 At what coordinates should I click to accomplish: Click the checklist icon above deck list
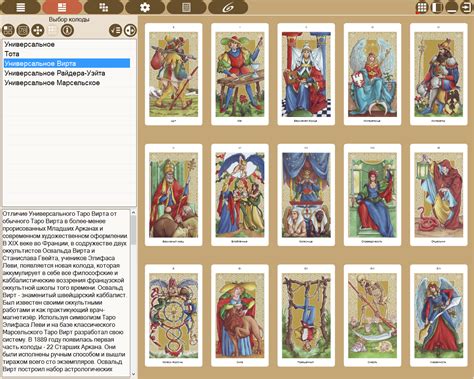click(116, 30)
